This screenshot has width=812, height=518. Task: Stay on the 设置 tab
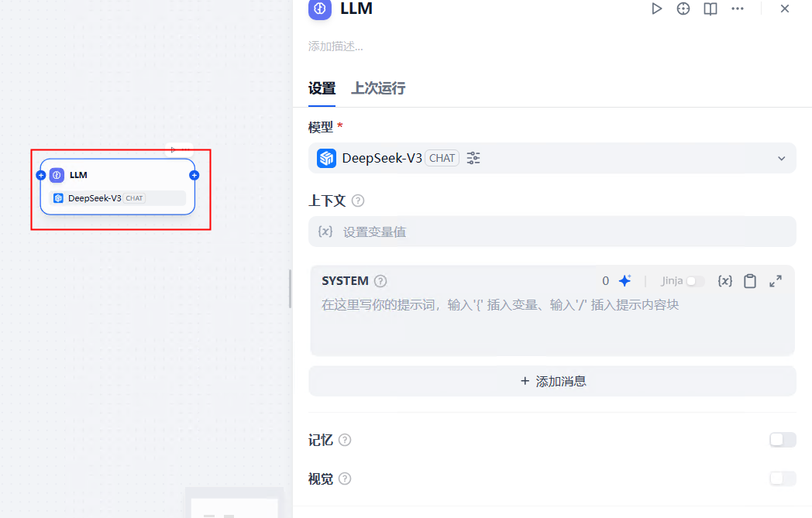(322, 88)
